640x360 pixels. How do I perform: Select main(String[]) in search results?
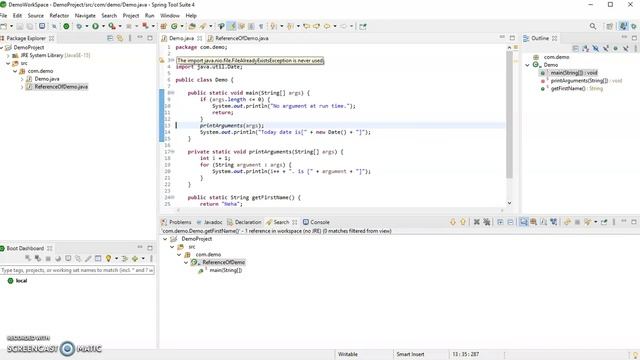(226, 270)
